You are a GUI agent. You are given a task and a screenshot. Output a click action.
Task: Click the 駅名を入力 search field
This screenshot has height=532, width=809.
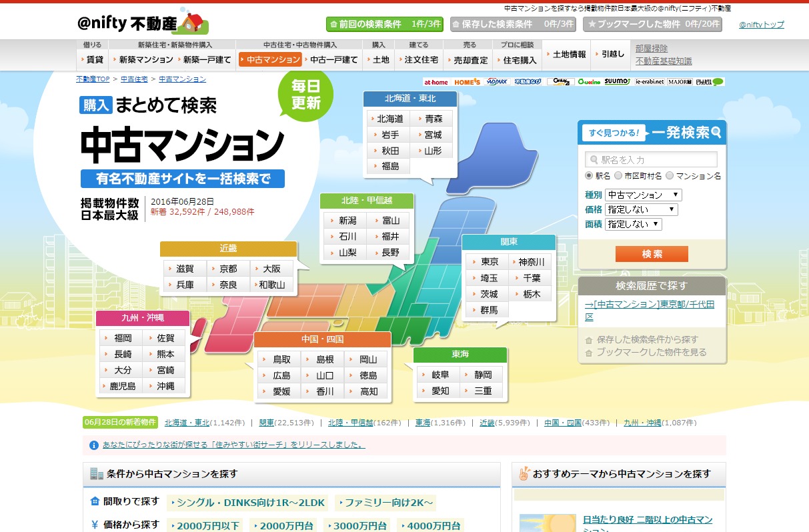pos(651,160)
